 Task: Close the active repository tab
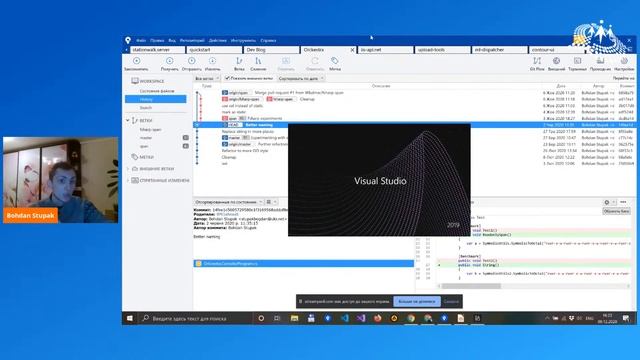(352, 50)
